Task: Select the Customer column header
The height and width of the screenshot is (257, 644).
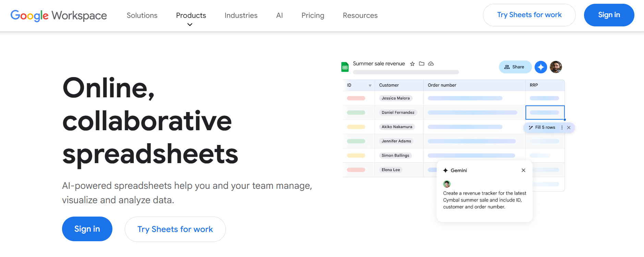Action: pos(399,85)
